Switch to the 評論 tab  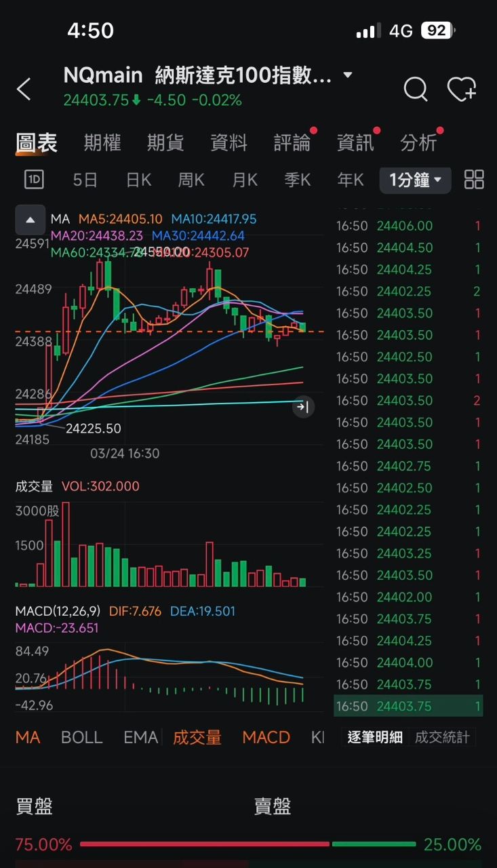click(x=292, y=143)
